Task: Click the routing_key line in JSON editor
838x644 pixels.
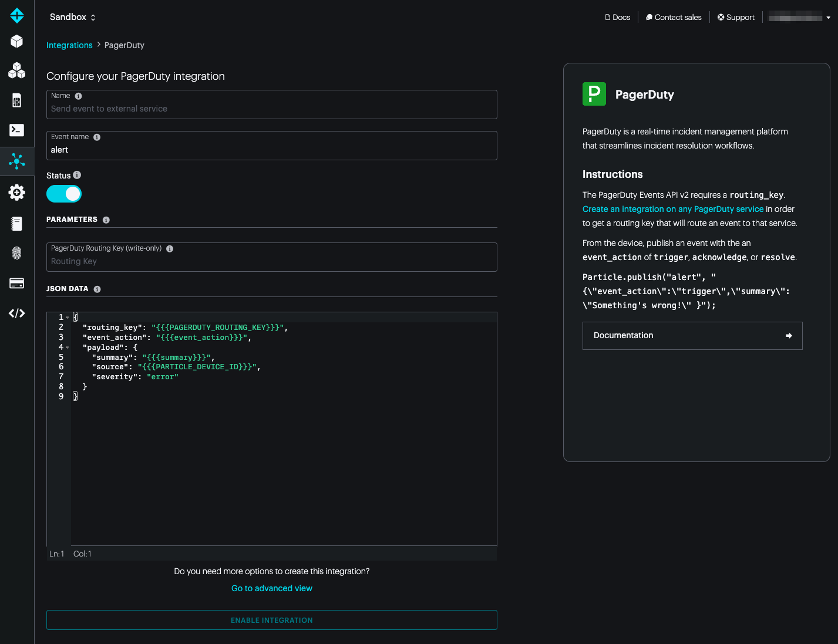Action: point(185,328)
